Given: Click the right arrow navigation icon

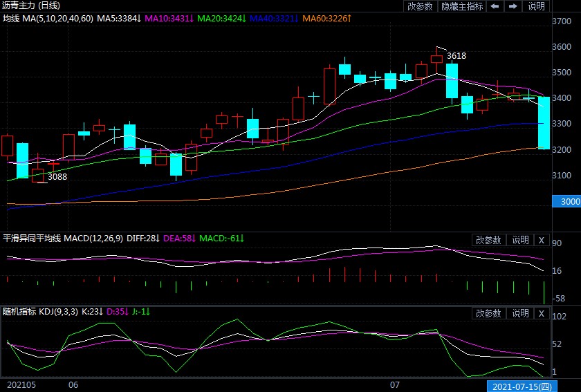Looking at the screenshot, I should pos(513,6).
